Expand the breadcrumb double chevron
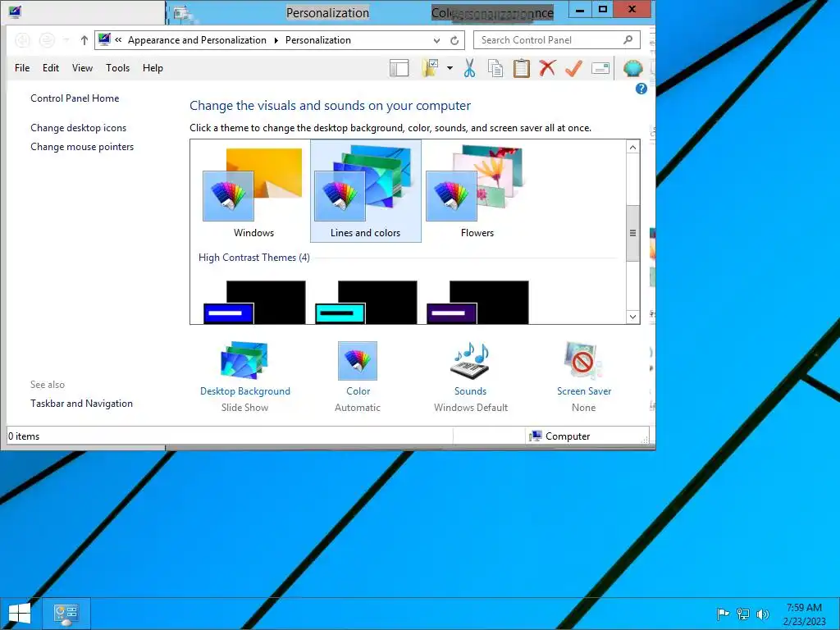This screenshot has width=840, height=630. (x=118, y=39)
